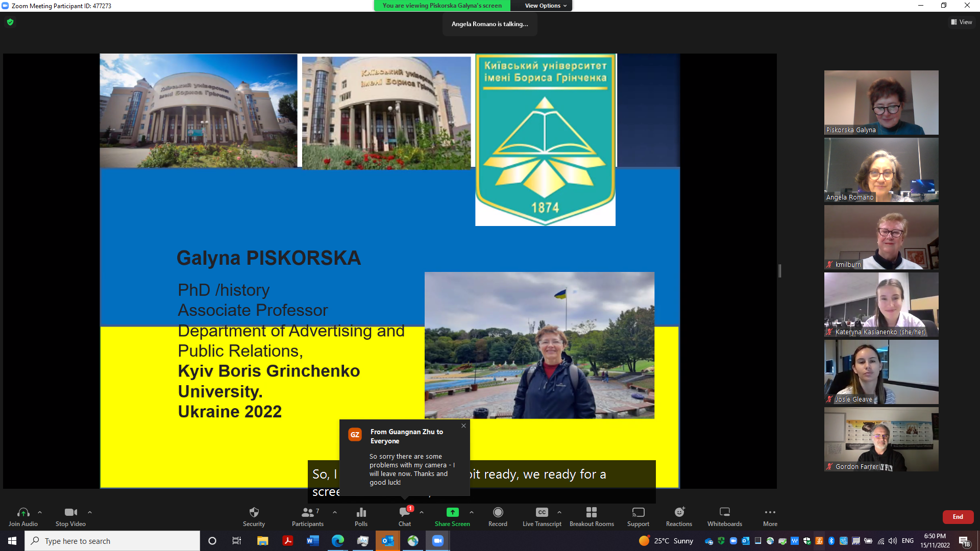Image resolution: width=980 pixels, height=551 pixels.
Task: Open the Reactions menu
Action: [x=679, y=516]
